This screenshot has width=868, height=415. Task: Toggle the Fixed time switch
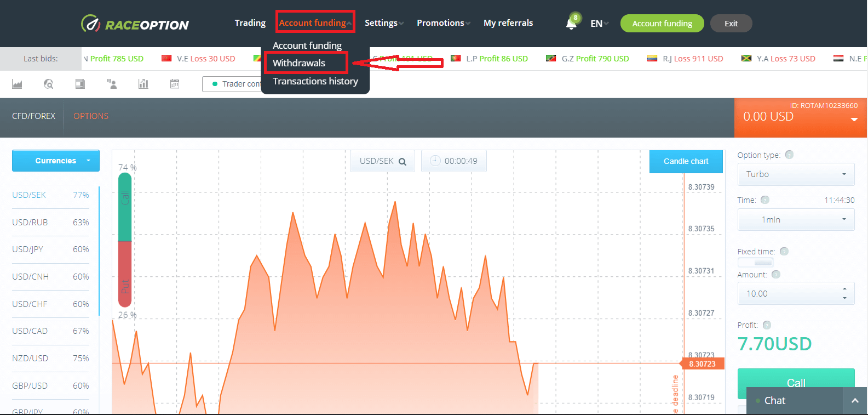coord(756,263)
